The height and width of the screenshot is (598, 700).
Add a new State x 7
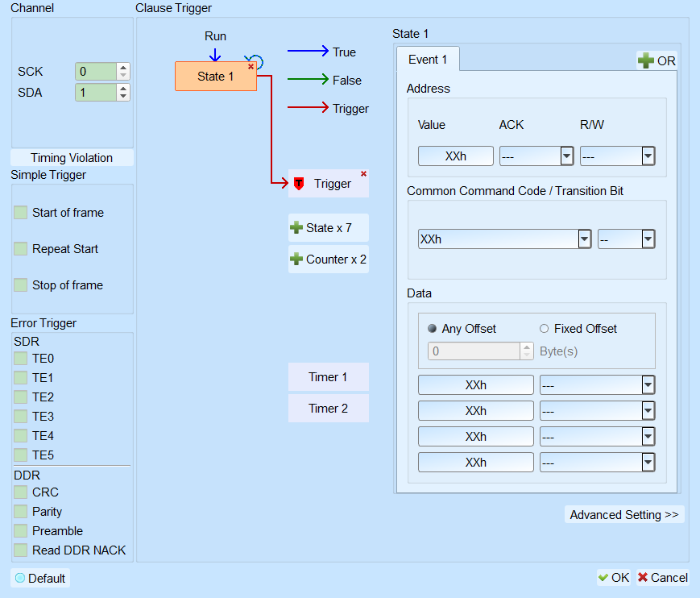329,228
